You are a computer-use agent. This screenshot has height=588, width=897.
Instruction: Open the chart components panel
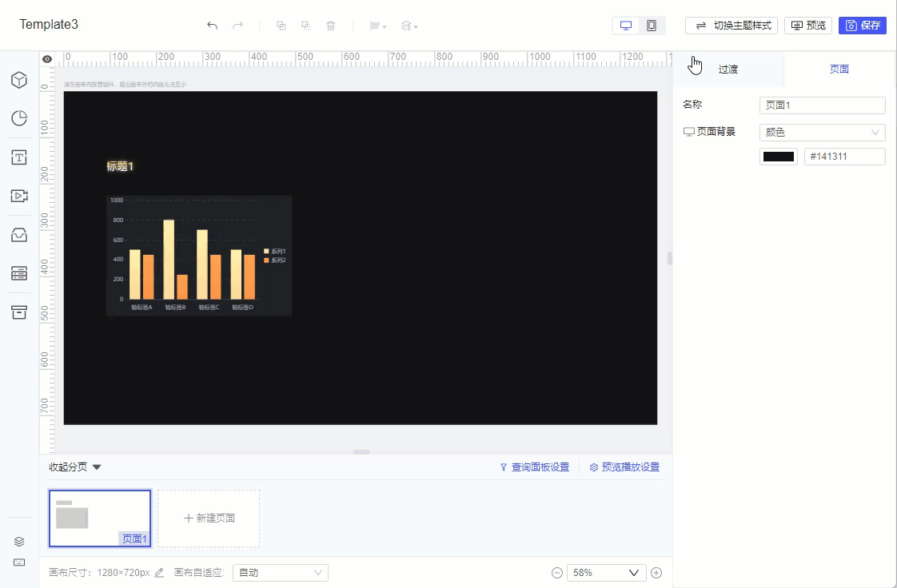point(20,117)
